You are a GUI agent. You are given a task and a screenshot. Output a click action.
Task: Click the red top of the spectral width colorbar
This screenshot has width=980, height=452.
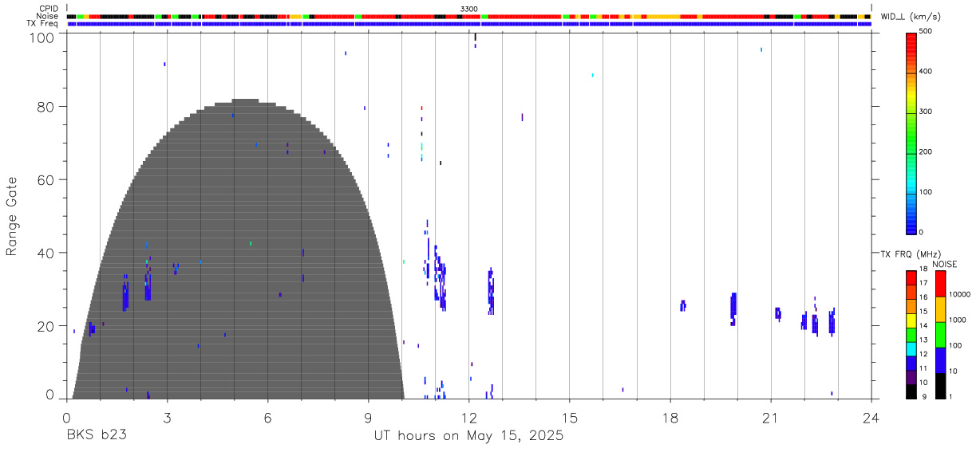point(911,38)
